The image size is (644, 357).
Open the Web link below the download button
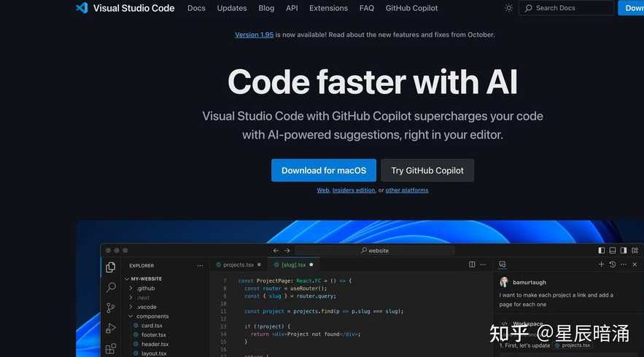pos(323,190)
